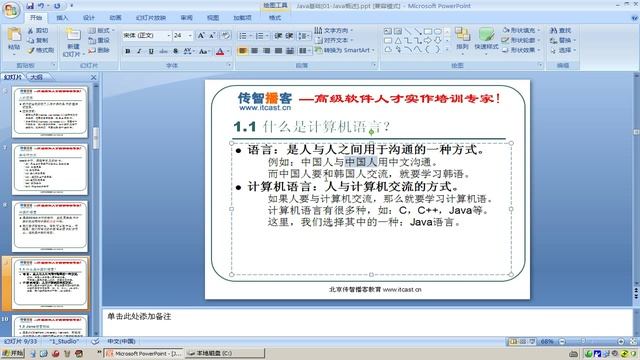
Task: Open Text Direction (文字方向) dropdown
Action: [x=333, y=31]
